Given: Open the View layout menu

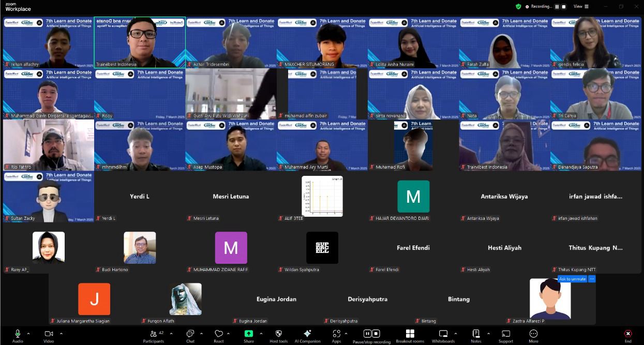Looking at the screenshot, I should 580,7.
